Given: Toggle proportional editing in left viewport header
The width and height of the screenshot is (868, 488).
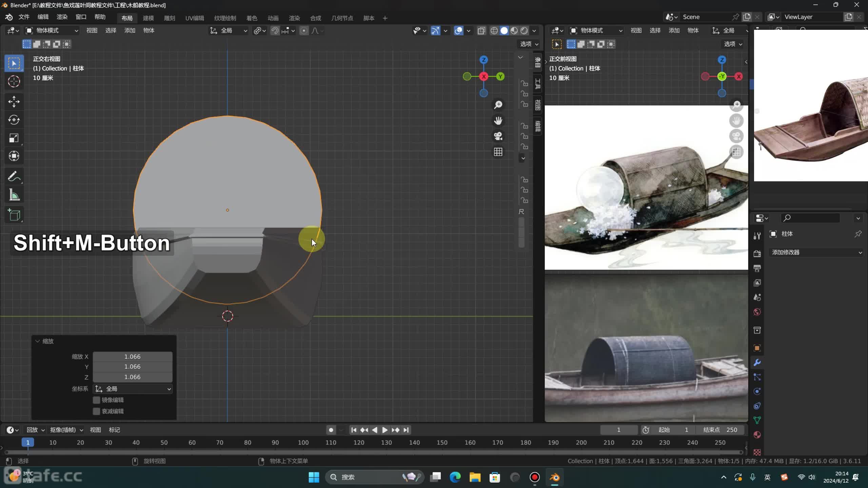Looking at the screenshot, I should pos(304,31).
